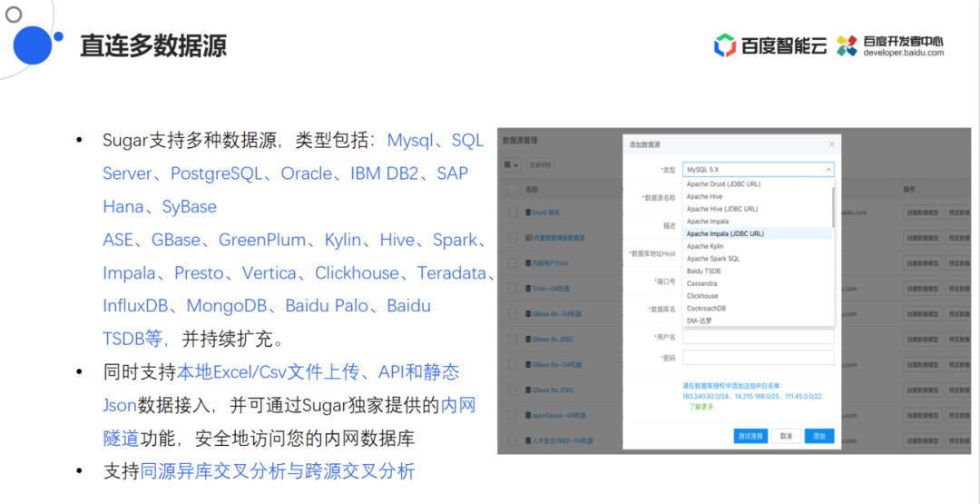Click the 百度智能云 logo
The width and height of the screenshot is (980, 504).
click(771, 45)
